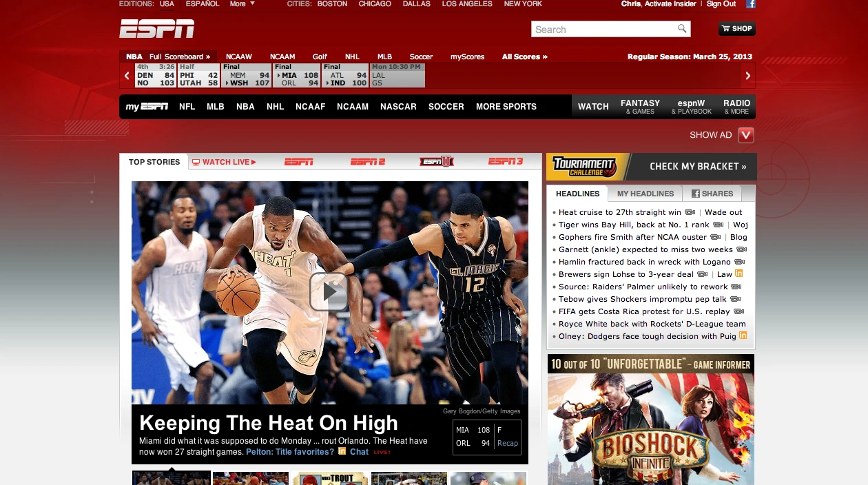Click Tournament Challenge logo
868x485 pixels.
point(583,167)
